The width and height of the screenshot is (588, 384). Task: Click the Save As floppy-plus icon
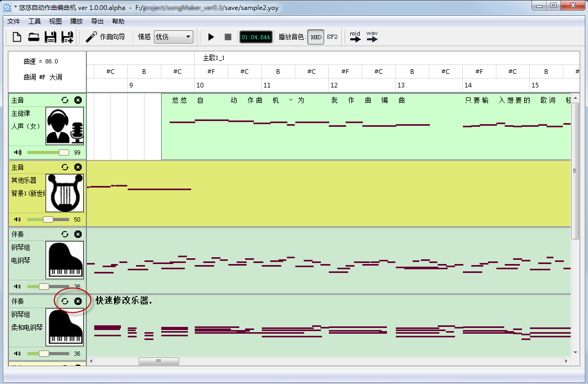click(x=67, y=37)
